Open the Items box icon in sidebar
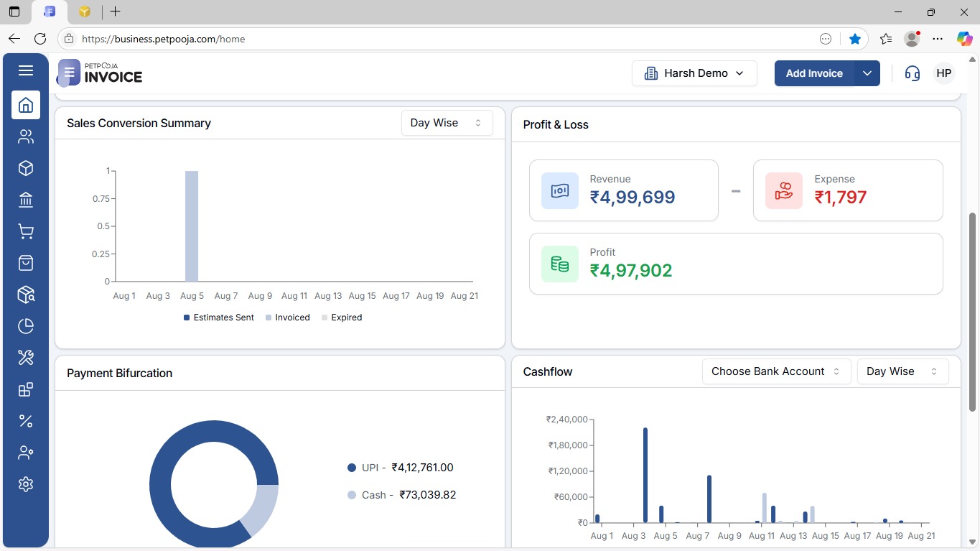Viewport: 980px width, 551px height. (x=26, y=167)
